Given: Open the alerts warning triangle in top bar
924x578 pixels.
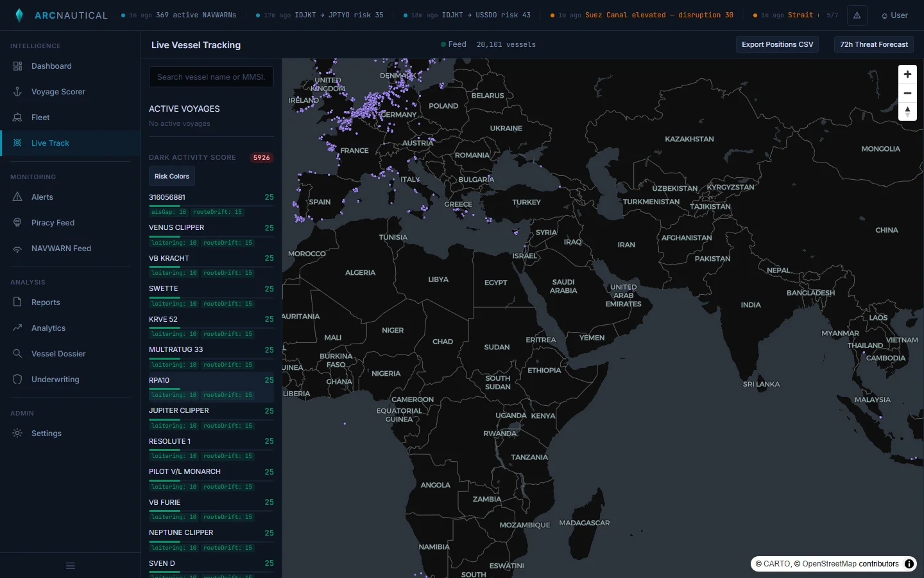Looking at the screenshot, I should [x=857, y=15].
